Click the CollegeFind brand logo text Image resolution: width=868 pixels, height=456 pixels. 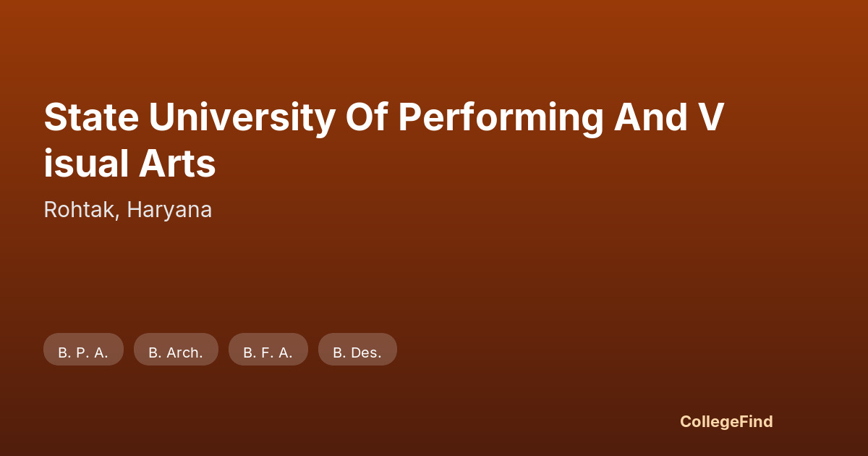click(x=726, y=421)
